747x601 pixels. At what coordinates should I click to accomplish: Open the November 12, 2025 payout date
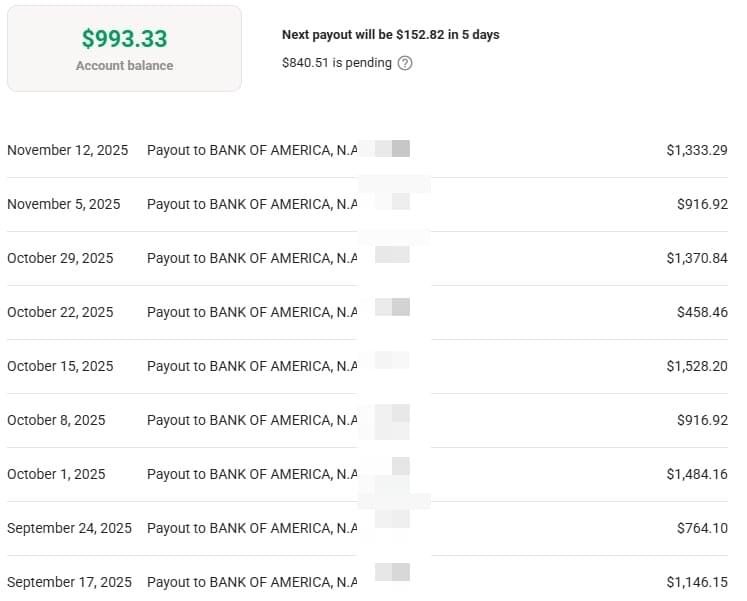pyautogui.click(x=68, y=150)
